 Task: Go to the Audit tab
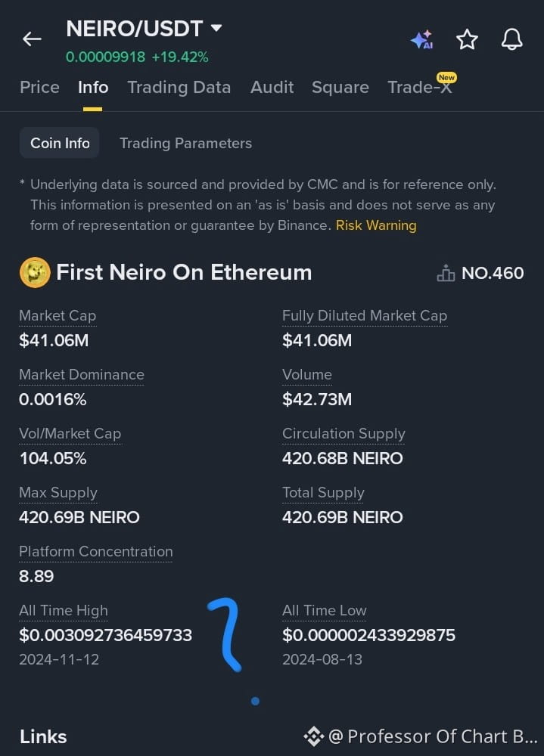[272, 87]
